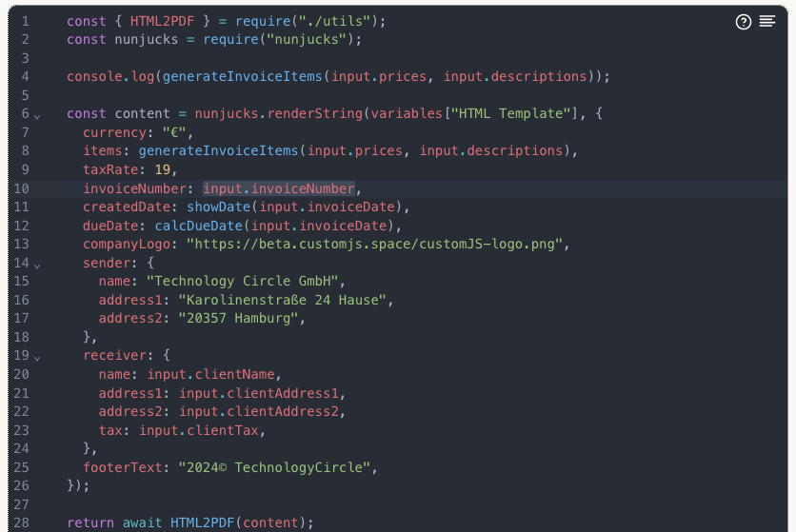The image size is (796, 532).
Task: Click the calcDueDate function call
Action: click(x=198, y=226)
